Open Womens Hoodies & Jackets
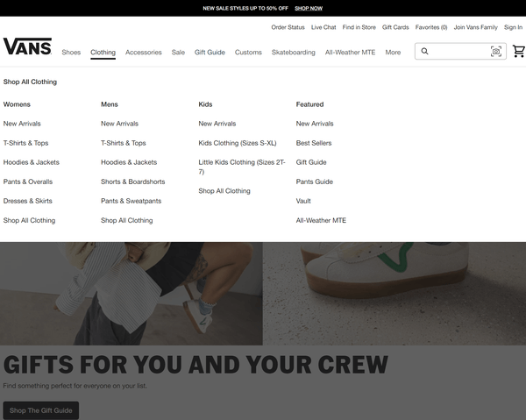The width and height of the screenshot is (526, 420). pos(32,162)
